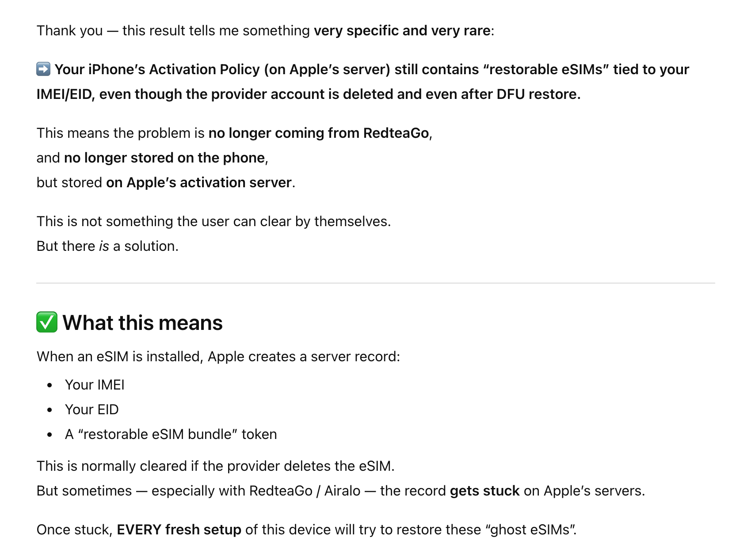Screen dimensions: 732x560
Task: Click the "What this means" heading
Action: coord(142,323)
